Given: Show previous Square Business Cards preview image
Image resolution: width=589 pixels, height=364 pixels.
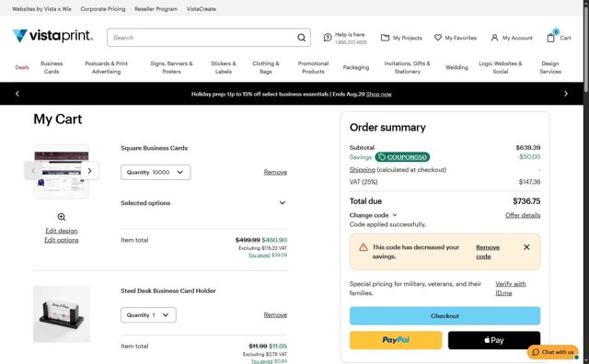Looking at the screenshot, I should pos(33,171).
